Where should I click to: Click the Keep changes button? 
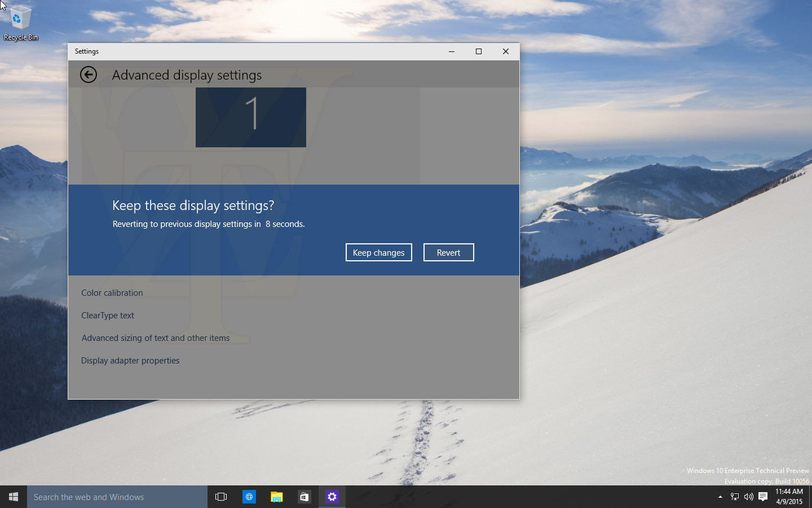coord(378,252)
